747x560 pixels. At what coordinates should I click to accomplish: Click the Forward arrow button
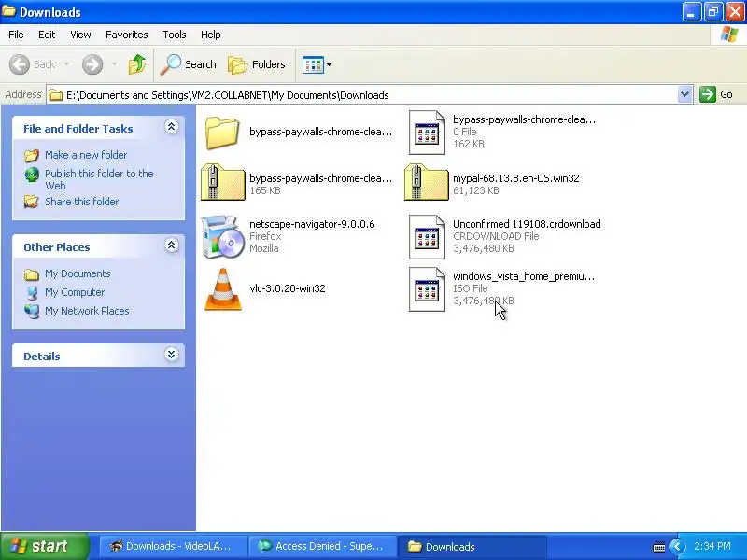coord(92,64)
